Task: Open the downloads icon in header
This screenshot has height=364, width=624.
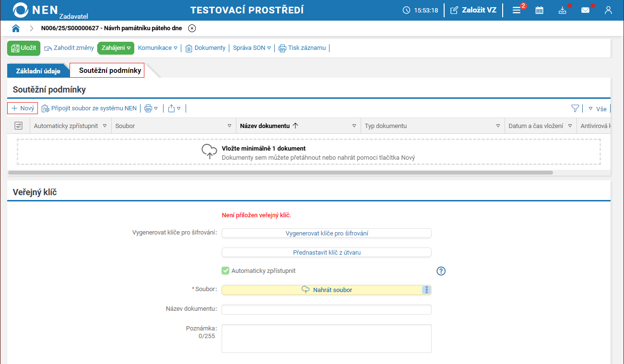Action: pyautogui.click(x=563, y=10)
